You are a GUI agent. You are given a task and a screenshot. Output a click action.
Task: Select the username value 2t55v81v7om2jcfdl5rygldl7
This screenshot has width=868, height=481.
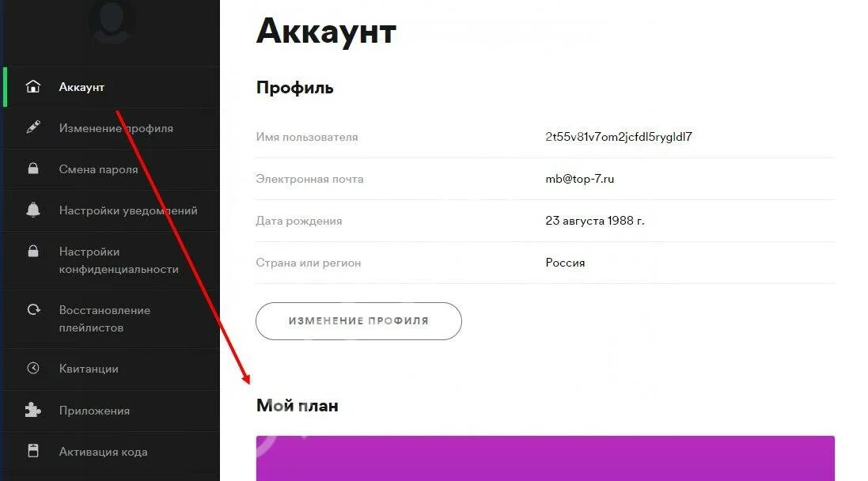(618, 137)
